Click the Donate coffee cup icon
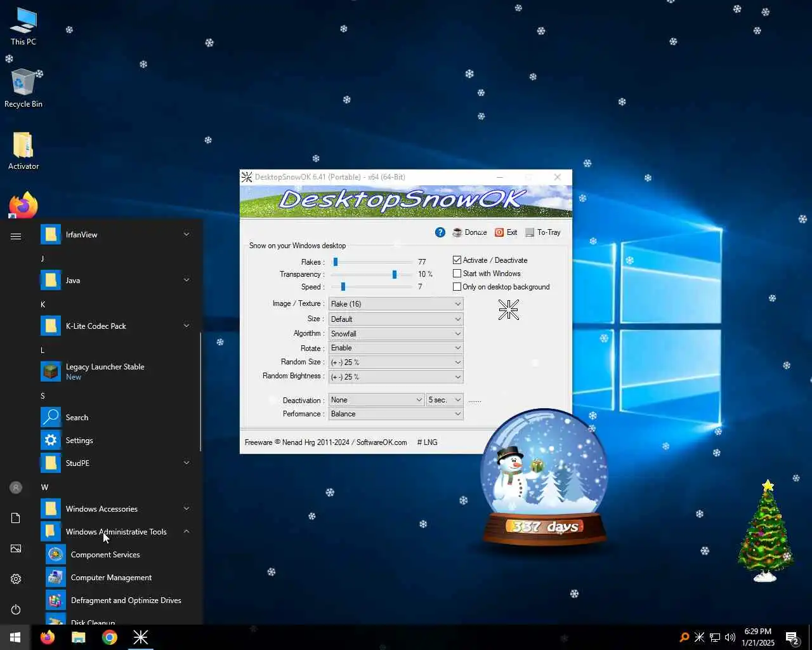812x650 pixels. tap(457, 232)
